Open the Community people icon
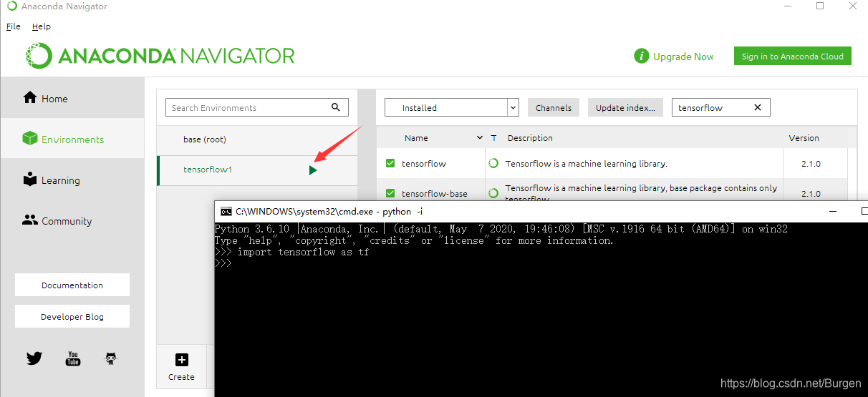The height and width of the screenshot is (397, 868). coord(30,220)
